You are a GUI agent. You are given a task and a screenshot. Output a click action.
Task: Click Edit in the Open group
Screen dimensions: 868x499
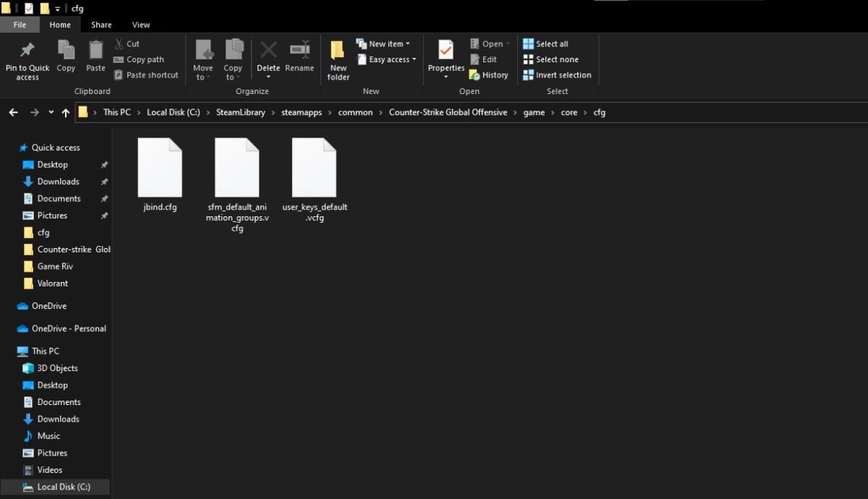coord(483,59)
